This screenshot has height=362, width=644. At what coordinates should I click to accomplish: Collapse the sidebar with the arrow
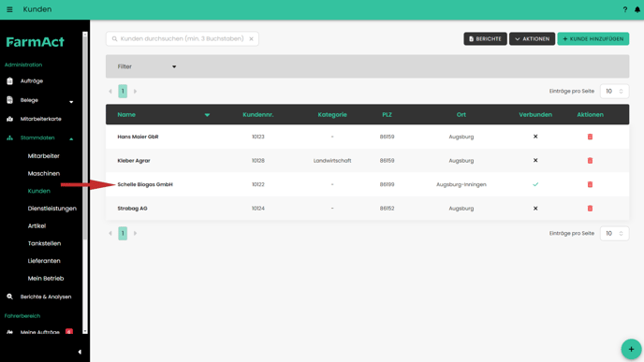80,352
